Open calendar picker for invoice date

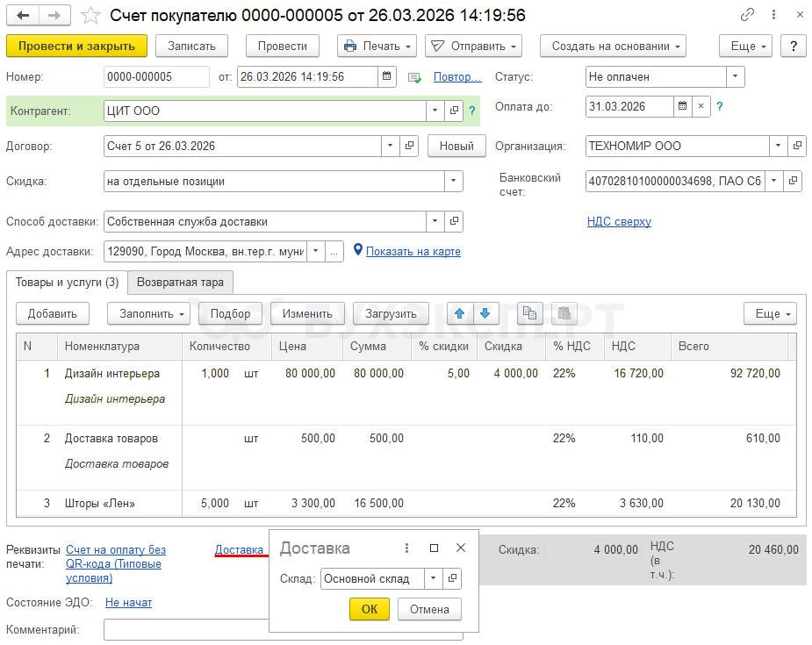point(387,77)
